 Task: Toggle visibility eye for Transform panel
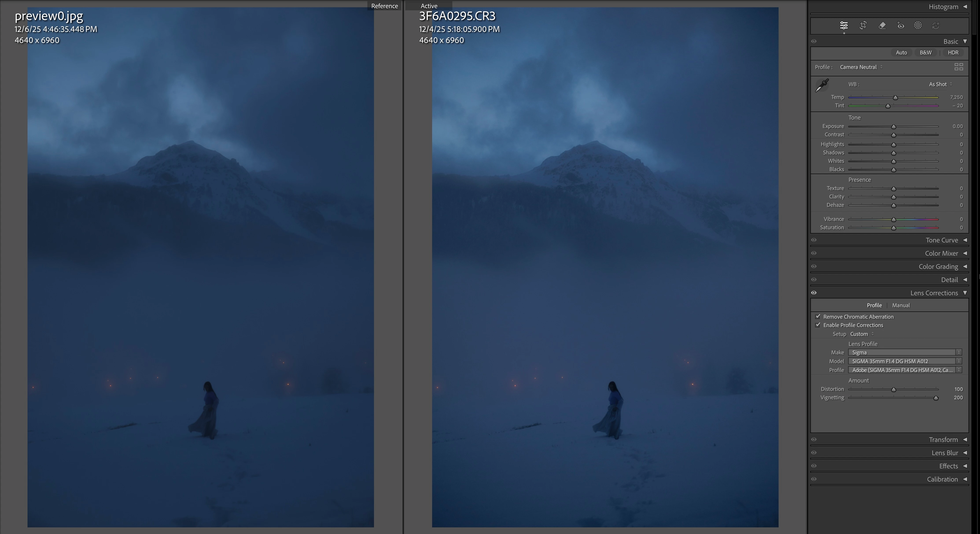[814, 439]
